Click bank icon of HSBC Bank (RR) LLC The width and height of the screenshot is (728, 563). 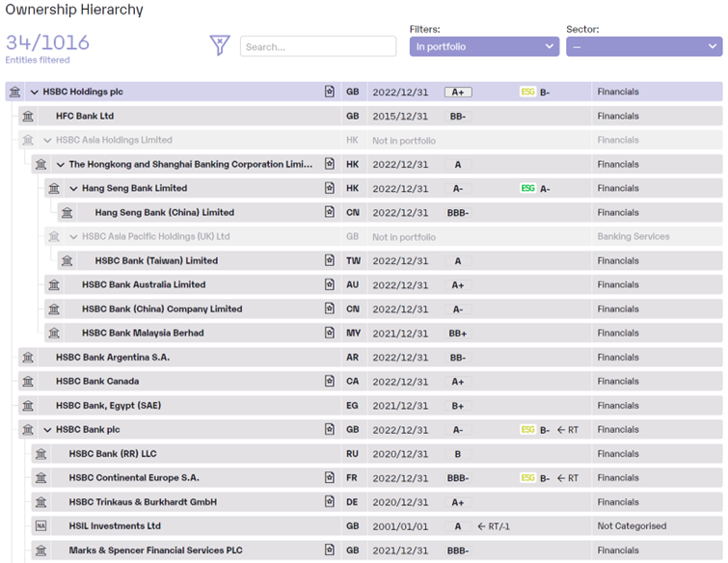point(40,454)
